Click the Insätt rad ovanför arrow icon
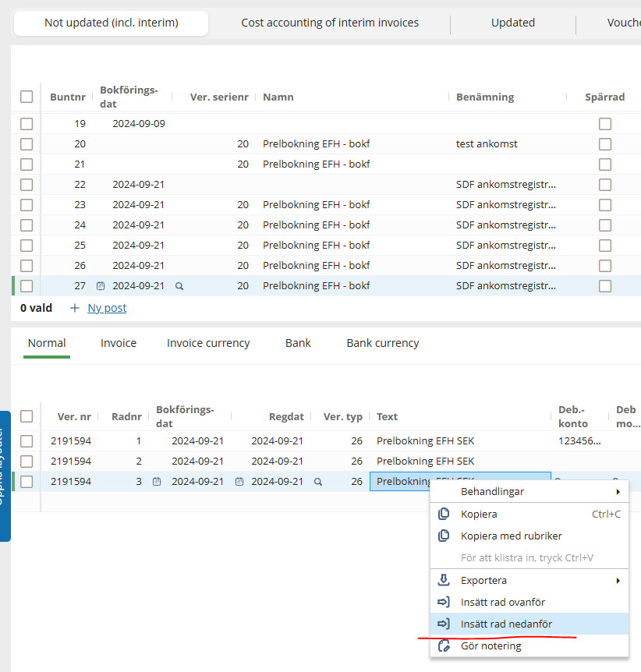This screenshot has width=641, height=672. click(x=444, y=602)
